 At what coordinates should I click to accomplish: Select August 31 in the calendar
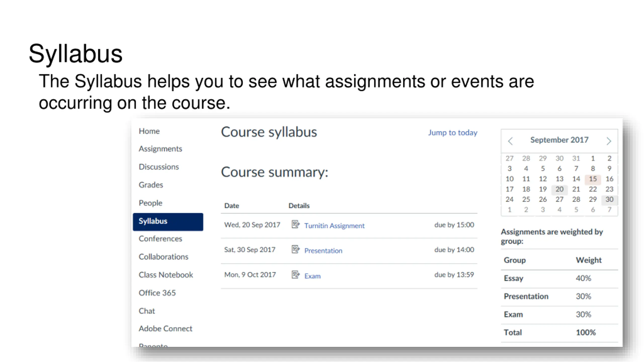point(576,158)
